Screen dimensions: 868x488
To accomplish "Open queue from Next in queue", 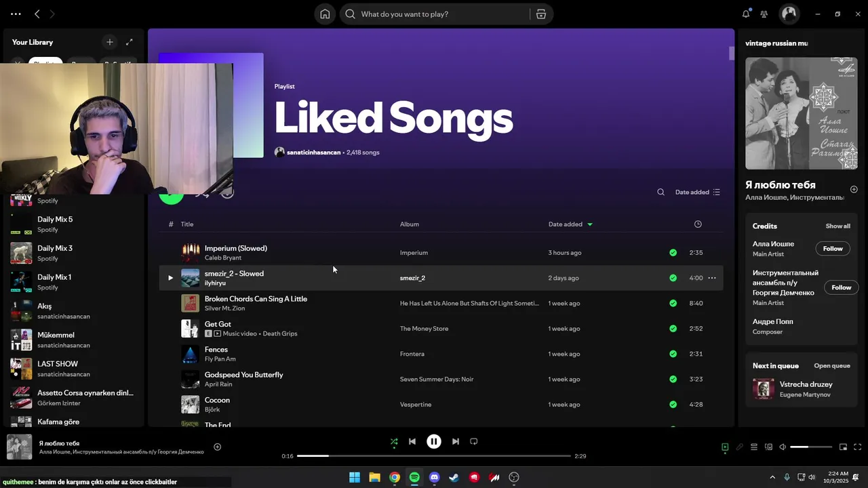I will (x=832, y=366).
